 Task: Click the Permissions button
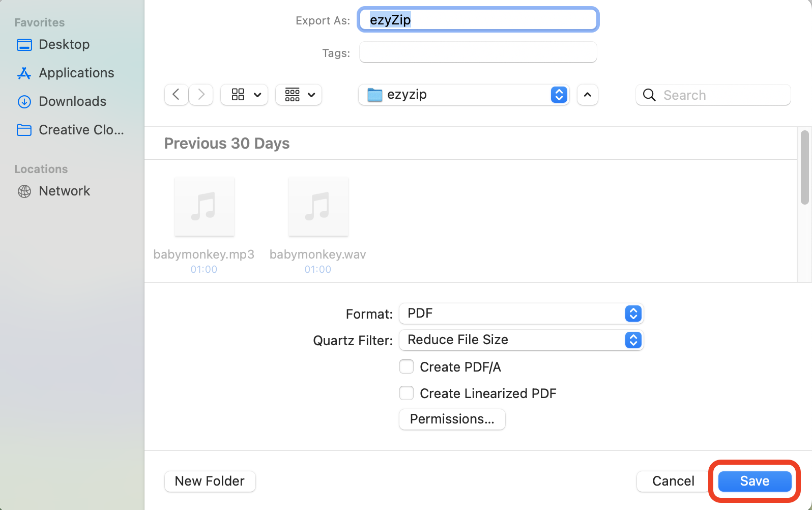click(452, 419)
